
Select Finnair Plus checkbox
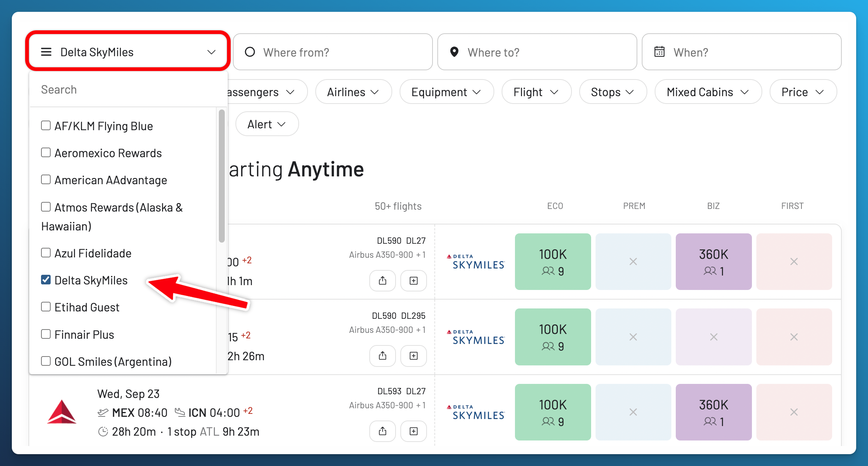[x=46, y=334]
